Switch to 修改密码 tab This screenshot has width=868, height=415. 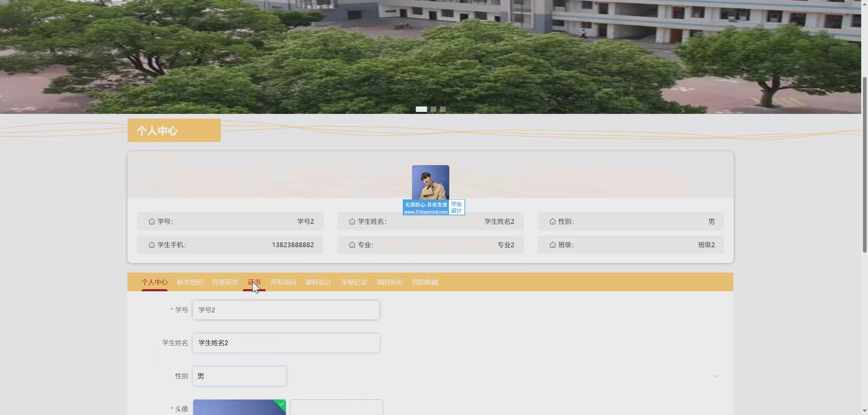coord(190,282)
